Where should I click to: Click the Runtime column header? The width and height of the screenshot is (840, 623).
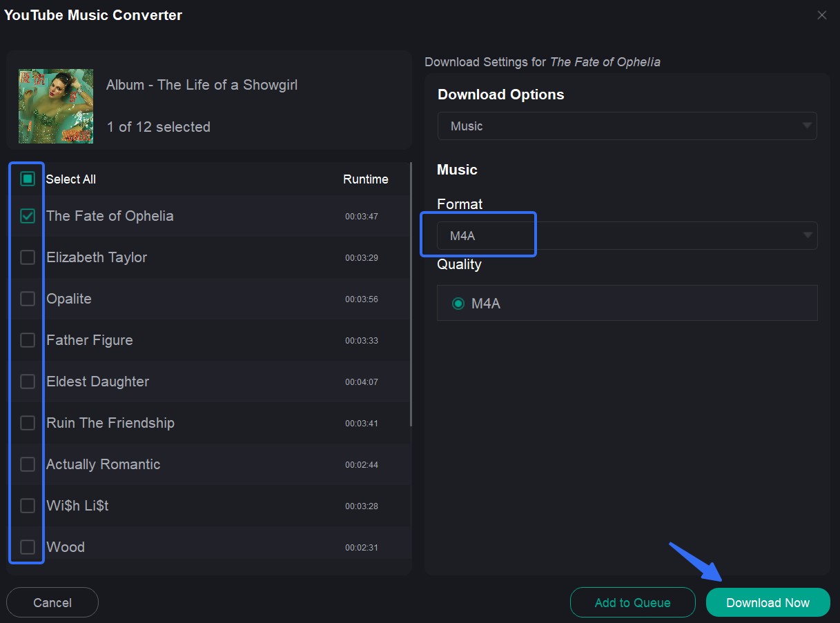[366, 179]
